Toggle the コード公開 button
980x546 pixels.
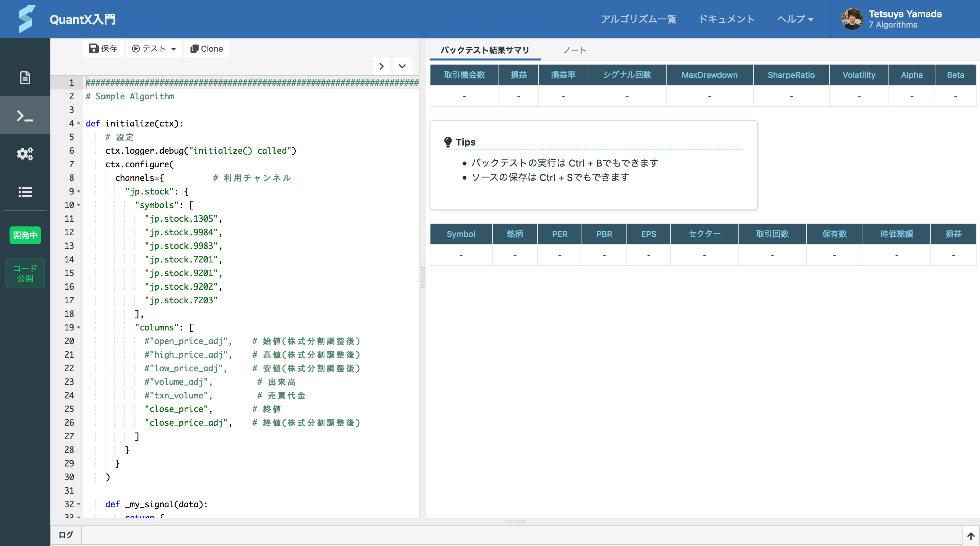(x=25, y=273)
